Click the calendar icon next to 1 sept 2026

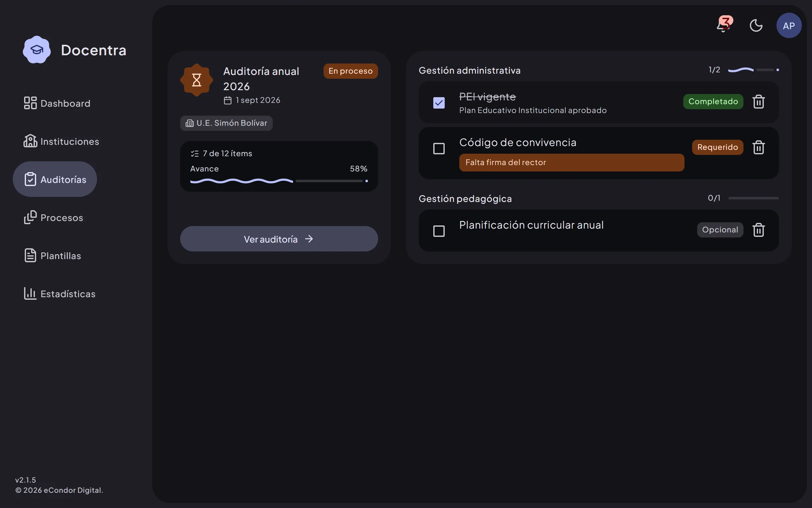click(x=228, y=100)
